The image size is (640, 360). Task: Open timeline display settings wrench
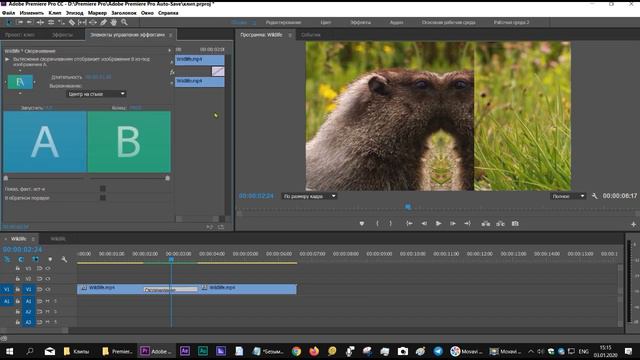click(64, 259)
